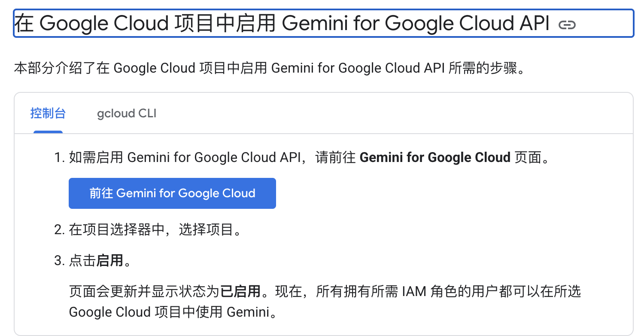Switch to the 控制台 tab
The height and width of the screenshot is (336, 644).
tap(48, 113)
